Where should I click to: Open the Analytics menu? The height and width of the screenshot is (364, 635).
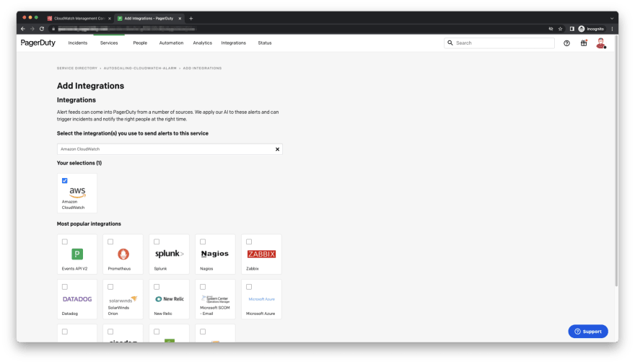pos(203,43)
